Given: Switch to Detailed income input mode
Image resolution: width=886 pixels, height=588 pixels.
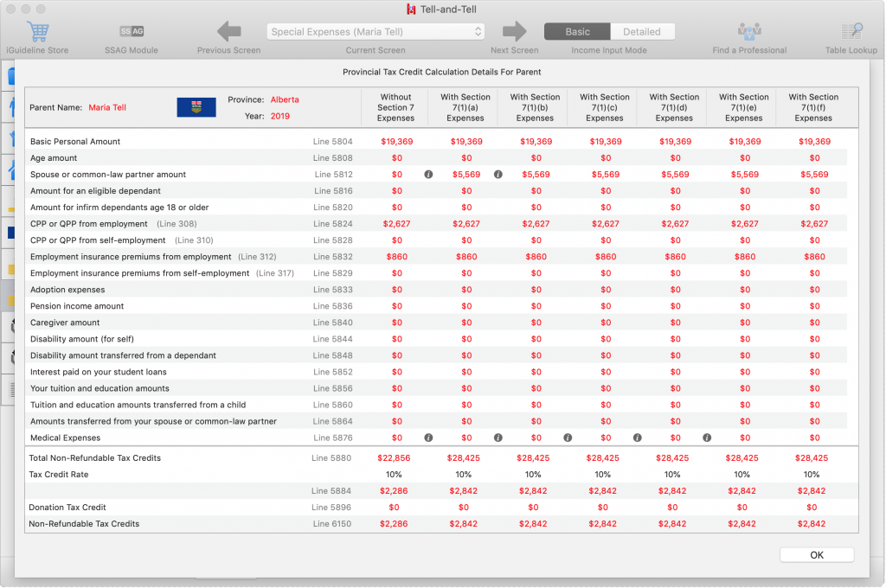Looking at the screenshot, I should point(642,32).
